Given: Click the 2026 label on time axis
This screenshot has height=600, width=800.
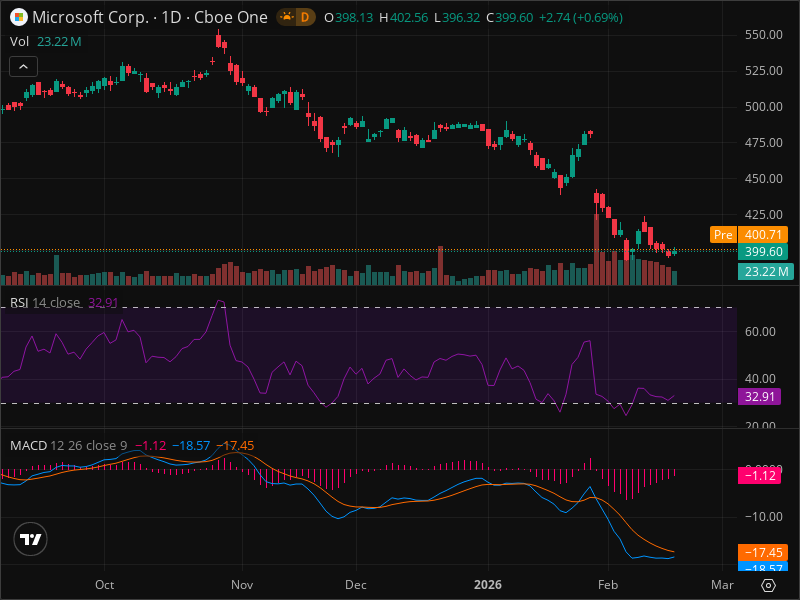Looking at the screenshot, I should click(488, 585).
